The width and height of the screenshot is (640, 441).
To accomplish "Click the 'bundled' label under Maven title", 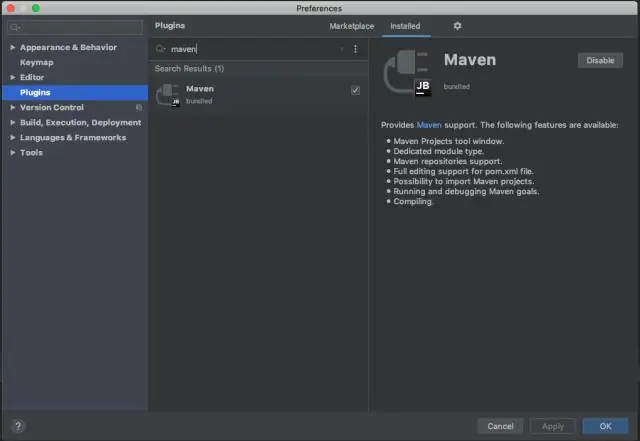I will click(456, 87).
